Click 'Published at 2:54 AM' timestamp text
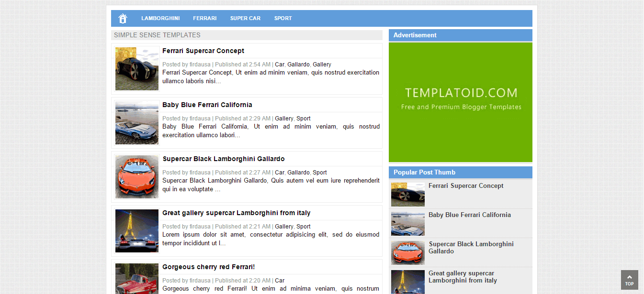 [x=243, y=65]
